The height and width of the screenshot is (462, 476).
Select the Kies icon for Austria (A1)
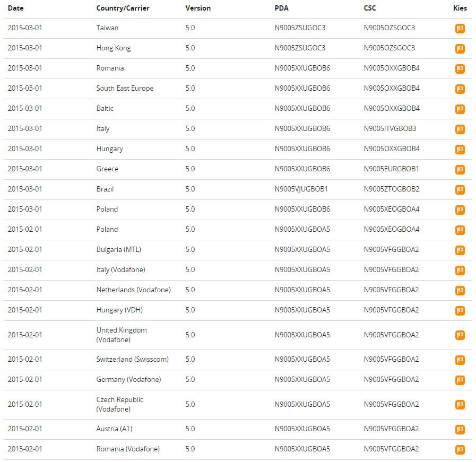tap(460, 429)
